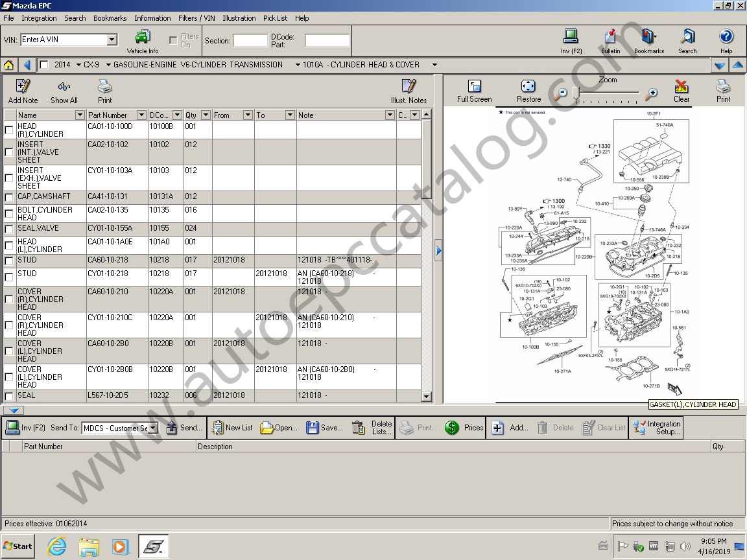Open the Bulletin icon

[x=610, y=41]
